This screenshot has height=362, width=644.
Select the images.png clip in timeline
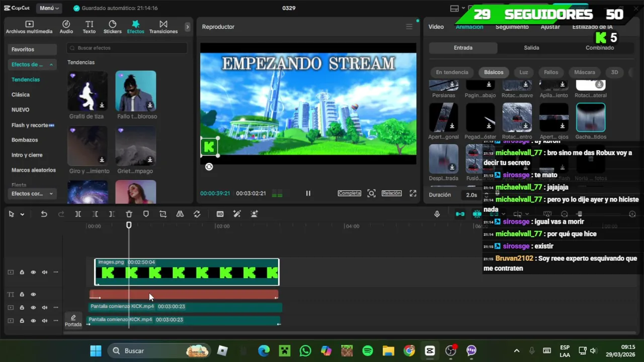coord(187,272)
